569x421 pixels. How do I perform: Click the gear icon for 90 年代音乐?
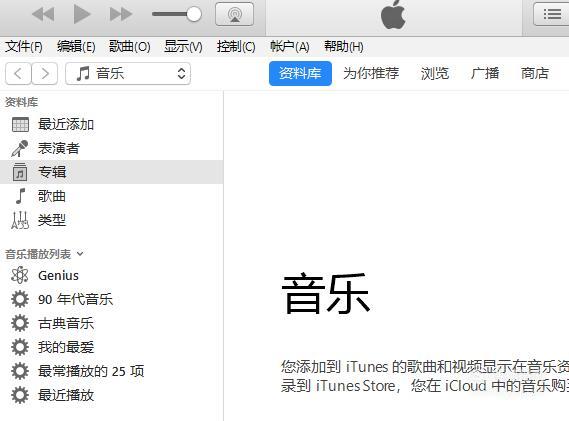[x=20, y=299]
